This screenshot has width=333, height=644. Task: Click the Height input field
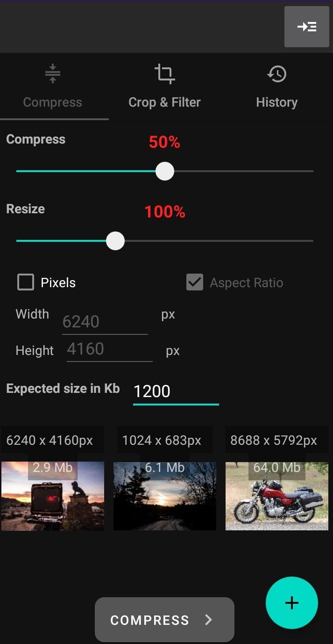point(110,349)
